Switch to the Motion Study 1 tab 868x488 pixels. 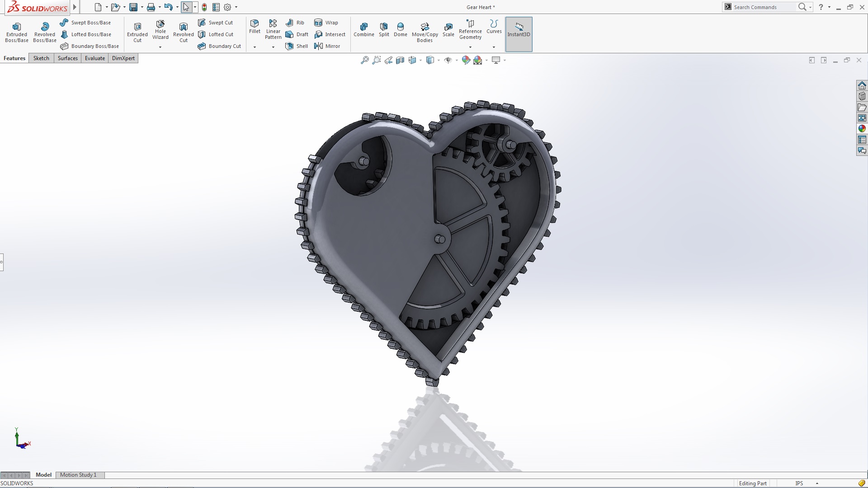pos(79,475)
